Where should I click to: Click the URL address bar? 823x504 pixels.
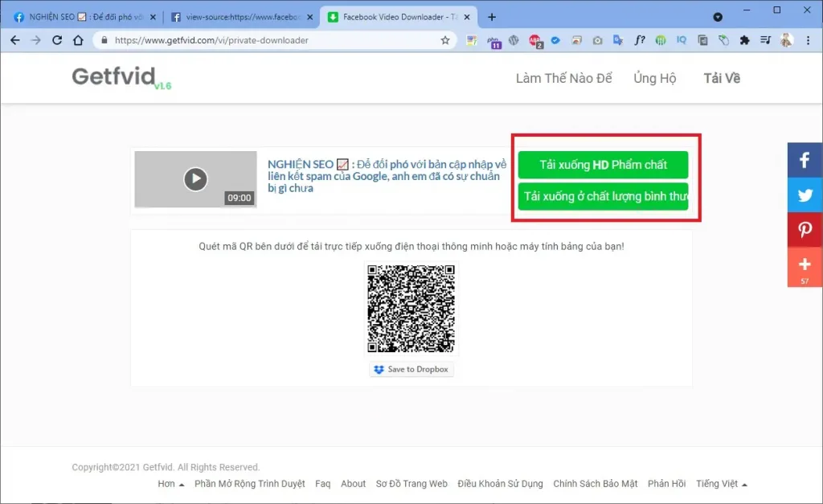tap(273, 40)
